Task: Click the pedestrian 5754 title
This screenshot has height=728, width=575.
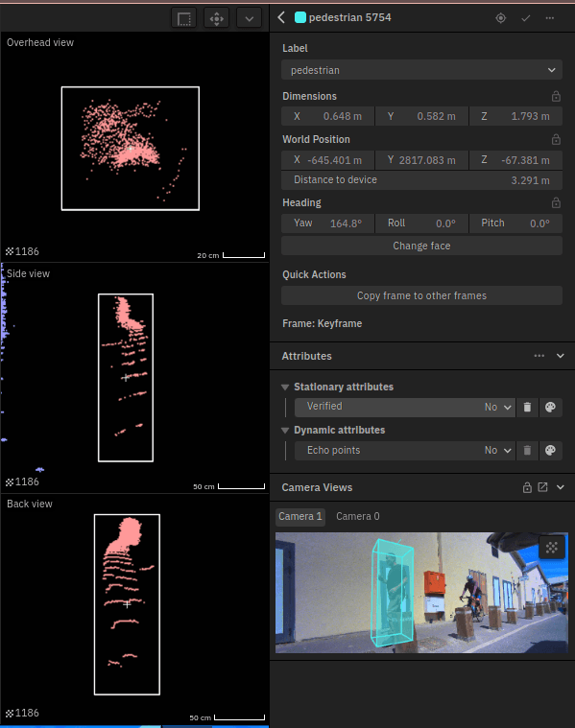Action: tap(350, 17)
